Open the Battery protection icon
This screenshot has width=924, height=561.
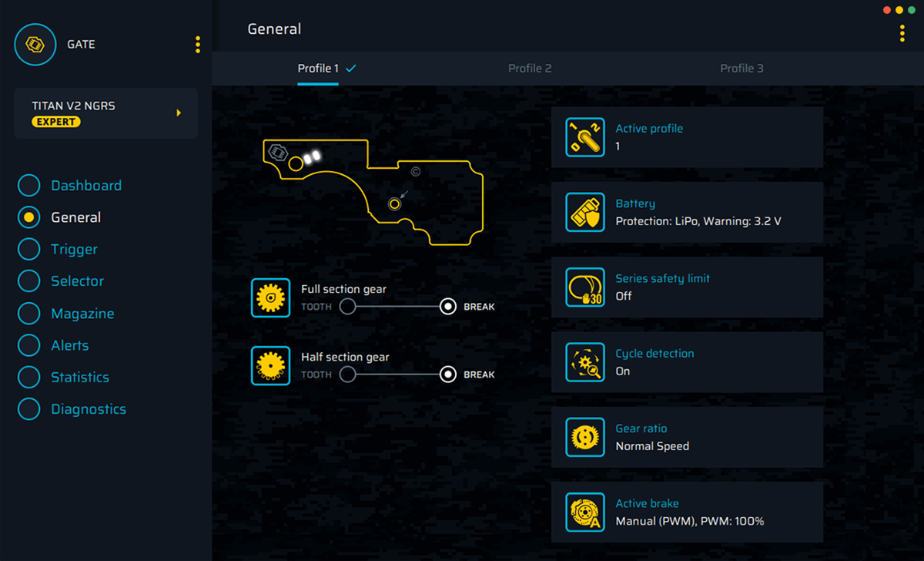click(585, 212)
